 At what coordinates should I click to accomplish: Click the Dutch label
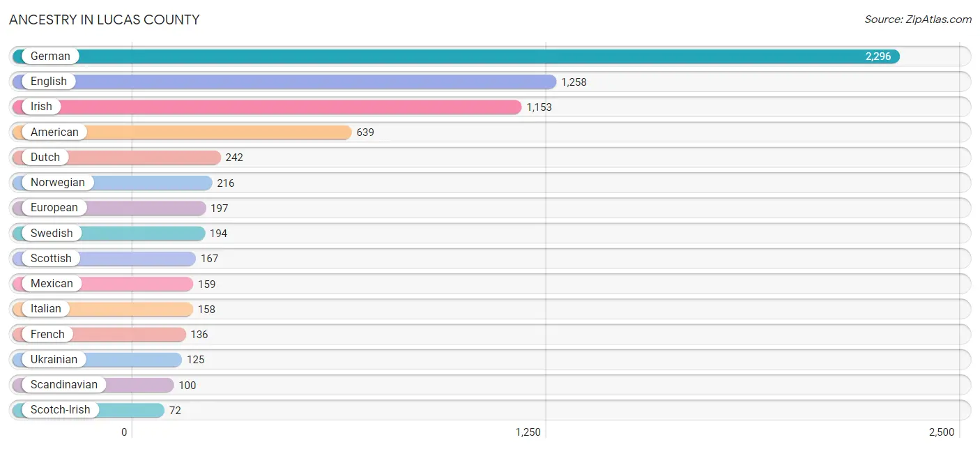(x=45, y=158)
